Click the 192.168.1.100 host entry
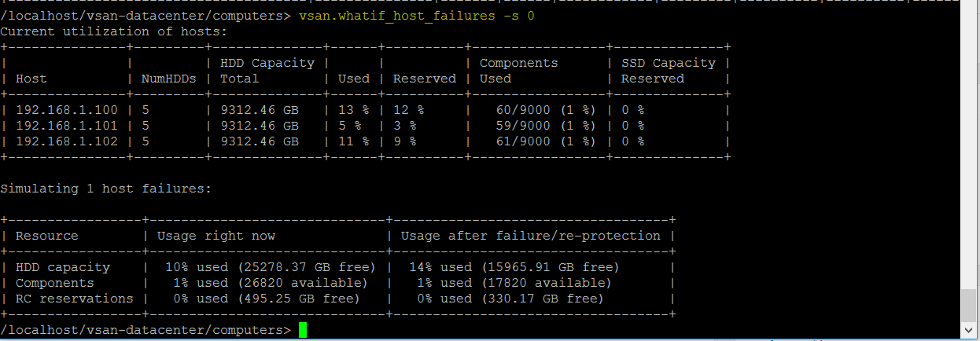Screen dimensions: 980x341 67,110
